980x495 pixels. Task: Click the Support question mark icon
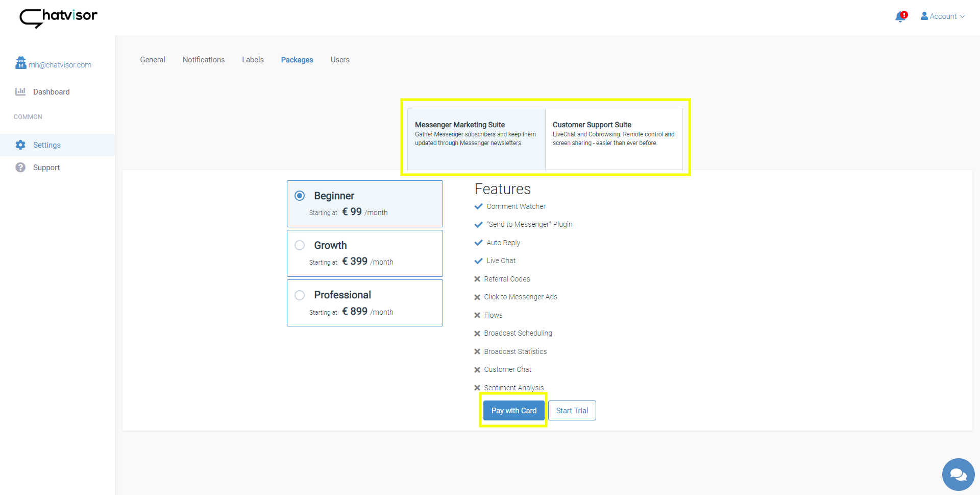(x=20, y=167)
